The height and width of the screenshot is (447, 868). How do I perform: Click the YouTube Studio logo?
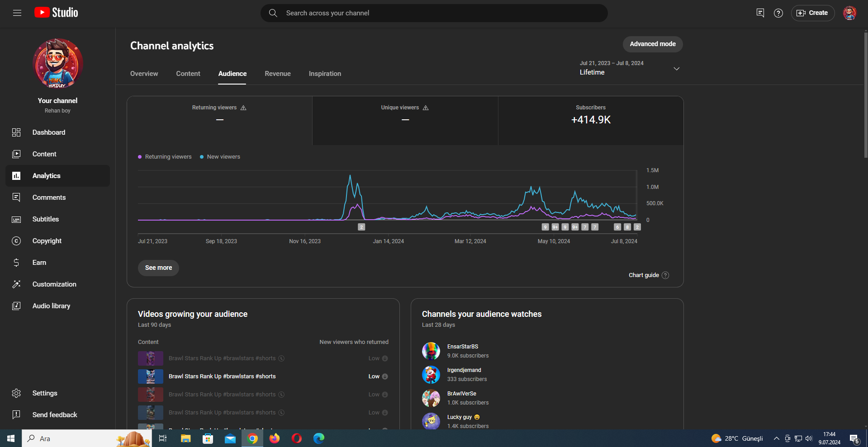pos(56,13)
